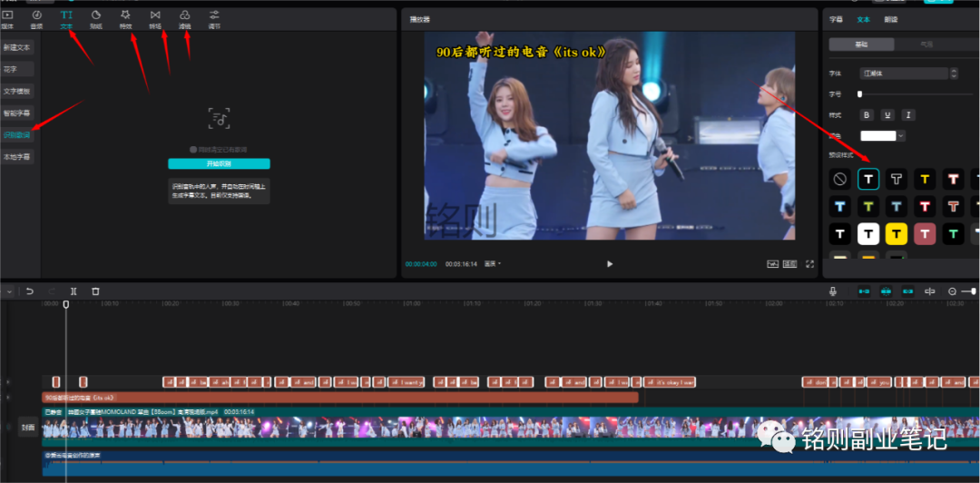Toggle underline text style U
Image resolution: width=980 pixels, height=483 pixels.
tap(887, 115)
